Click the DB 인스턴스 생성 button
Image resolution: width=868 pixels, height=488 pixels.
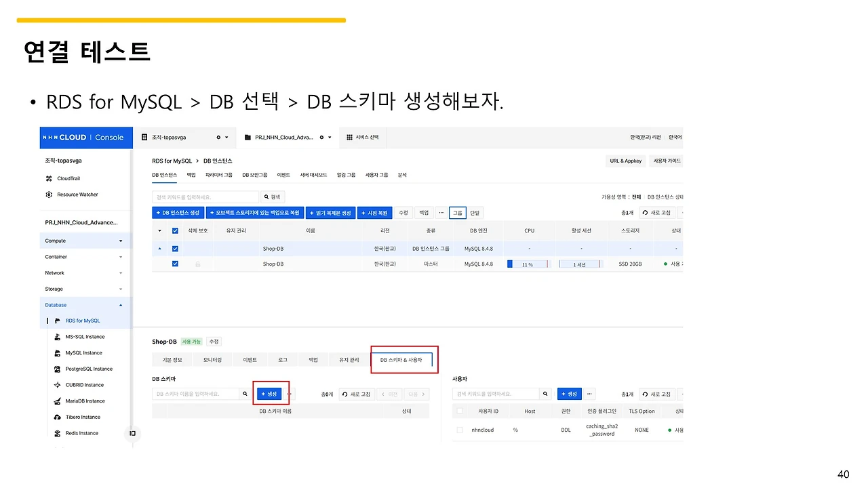pyautogui.click(x=178, y=212)
